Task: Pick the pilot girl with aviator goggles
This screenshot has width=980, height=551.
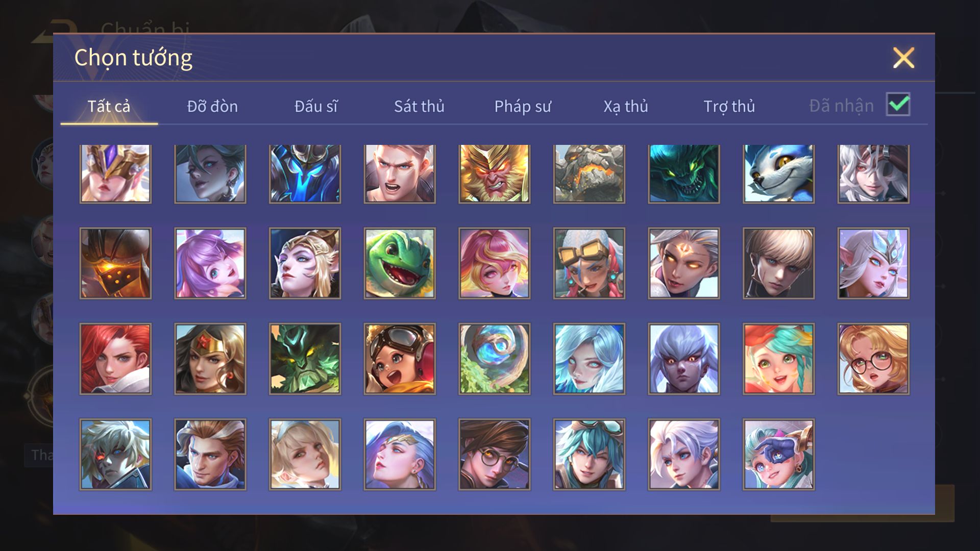Action: tap(400, 359)
